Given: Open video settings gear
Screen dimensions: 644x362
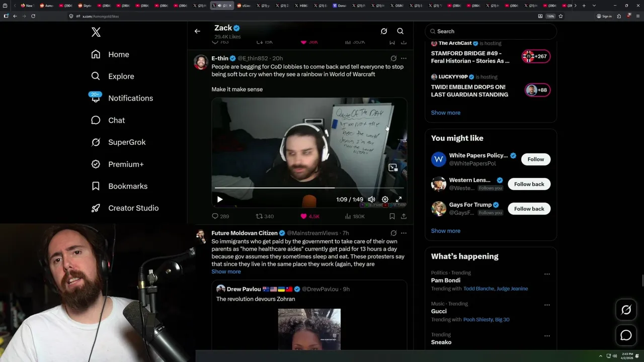Looking at the screenshot, I should point(385,200).
